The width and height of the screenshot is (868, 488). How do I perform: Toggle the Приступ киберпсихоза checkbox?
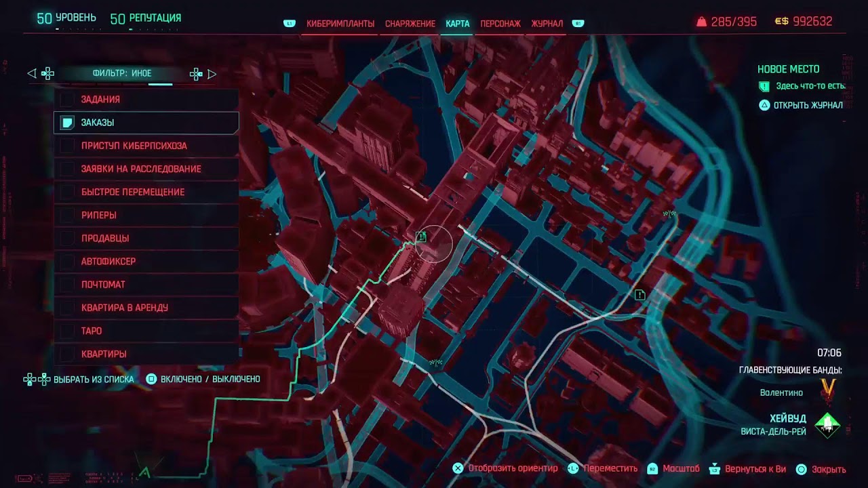(67, 146)
